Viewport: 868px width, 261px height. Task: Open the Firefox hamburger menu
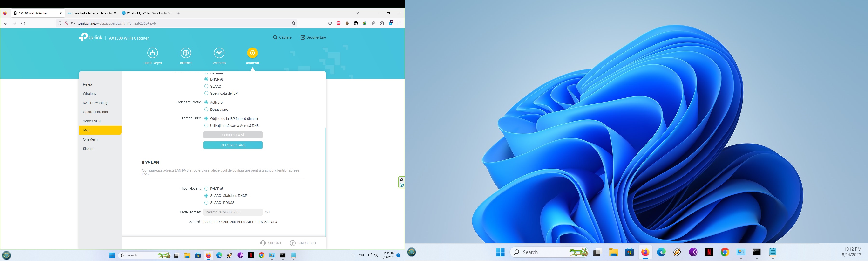point(399,23)
